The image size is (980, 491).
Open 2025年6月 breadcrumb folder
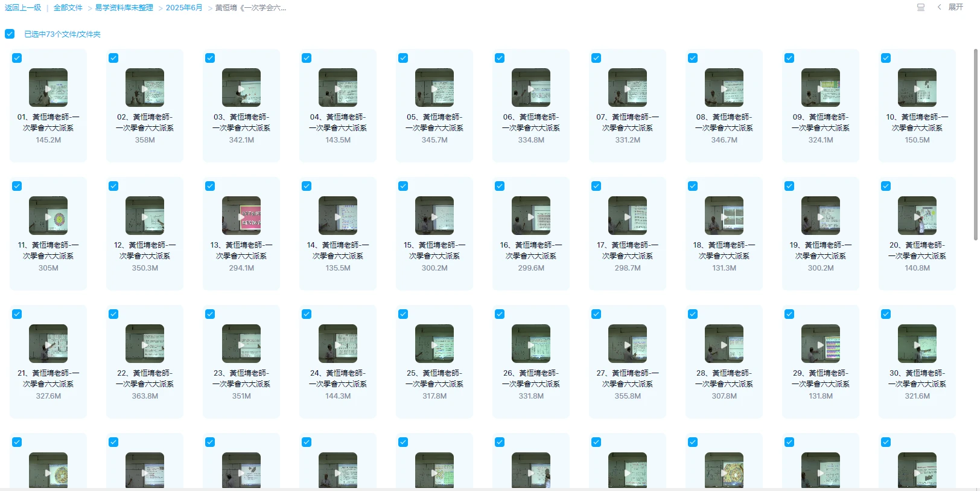[x=184, y=8]
